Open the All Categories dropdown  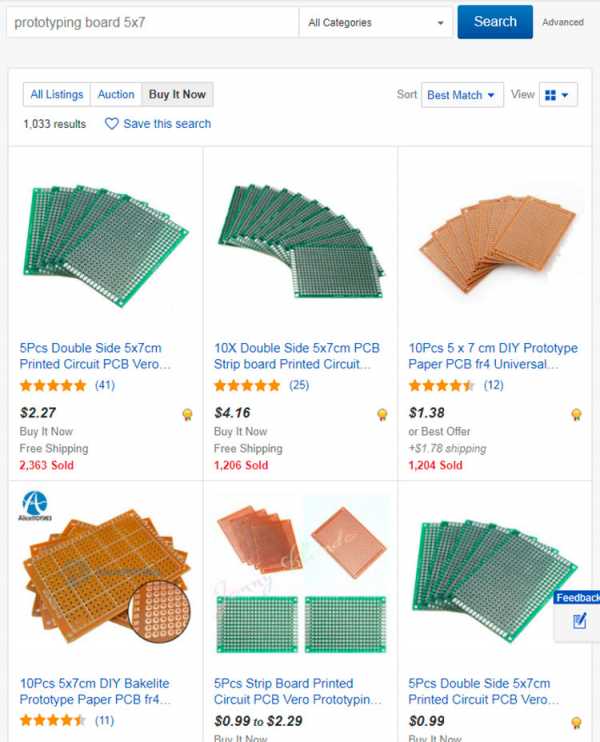coord(376,22)
